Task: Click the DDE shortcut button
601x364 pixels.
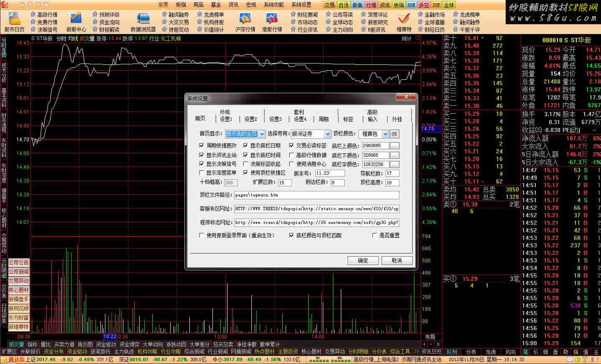Action: (411, 5)
